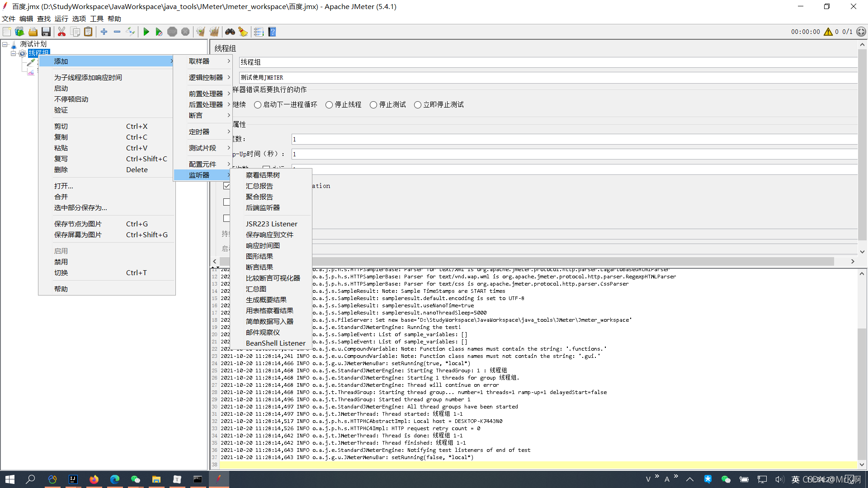The image size is (868, 488).
Task: Choose 聚合报告 listener entry
Action: click(x=259, y=197)
